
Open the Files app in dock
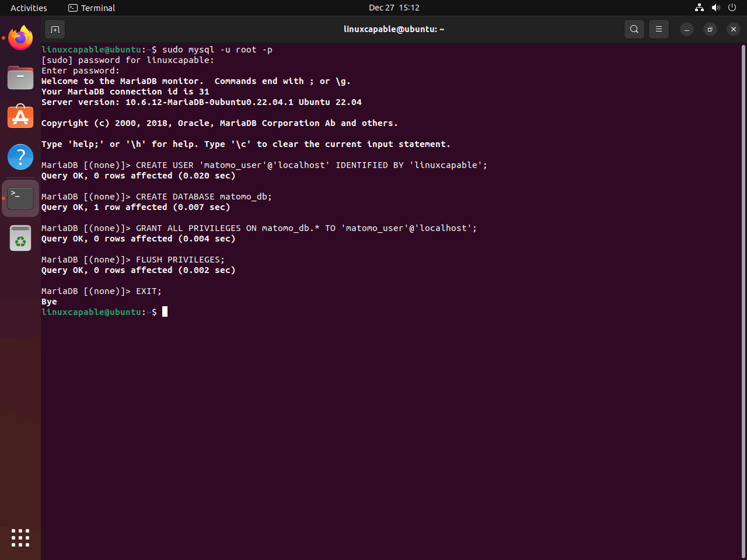[20, 78]
